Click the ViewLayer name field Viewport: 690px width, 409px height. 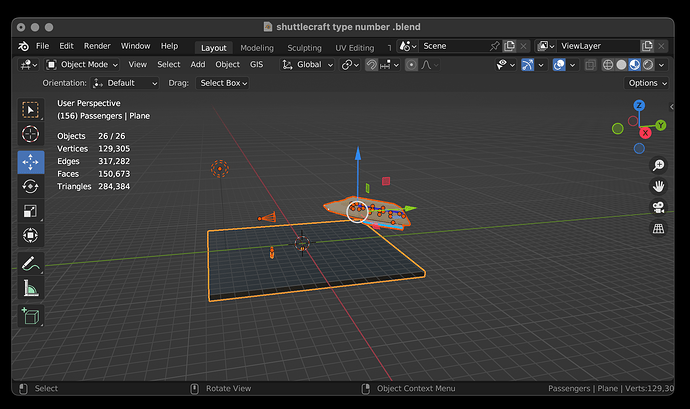tap(598, 46)
